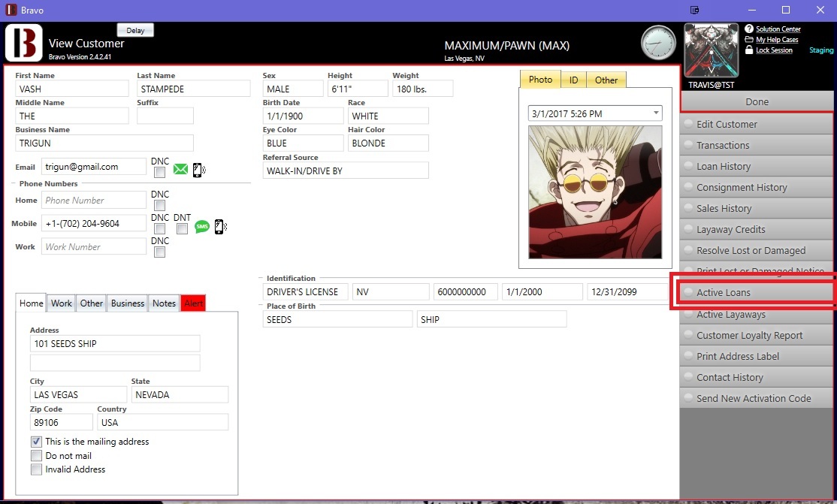
Task: Click the Zip Code field
Action: [x=62, y=422]
